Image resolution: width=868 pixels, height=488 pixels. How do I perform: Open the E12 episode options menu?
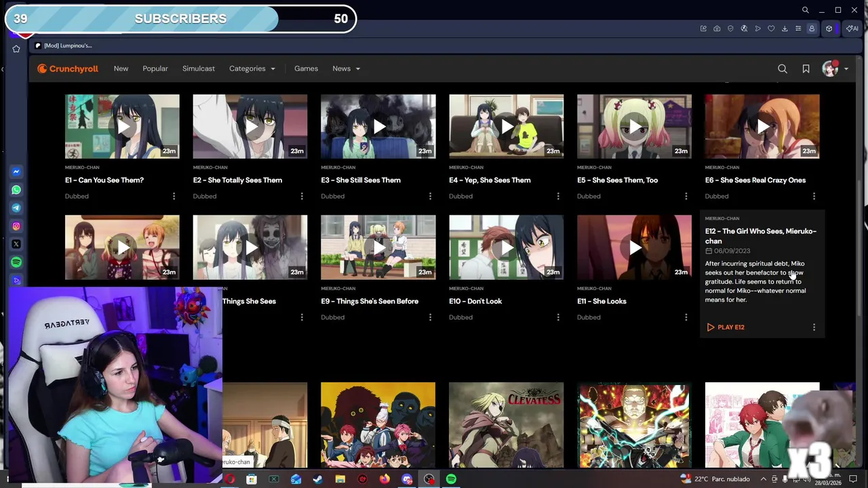(x=814, y=327)
